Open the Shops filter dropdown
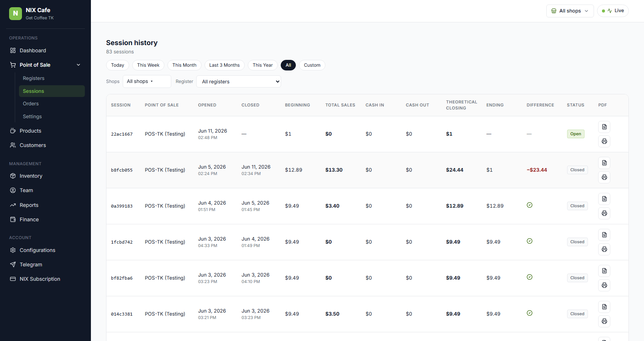 pos(147,81)
